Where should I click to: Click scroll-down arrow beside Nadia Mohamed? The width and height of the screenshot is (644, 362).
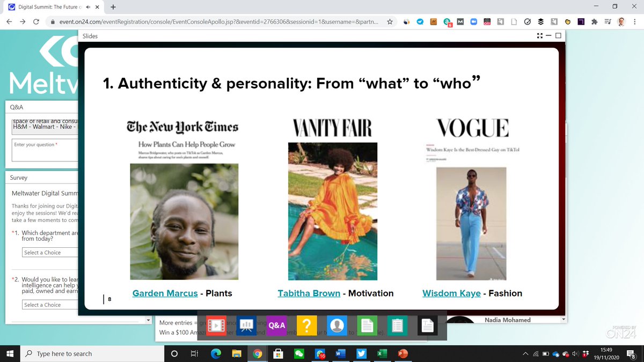click(x=563, y=320)
